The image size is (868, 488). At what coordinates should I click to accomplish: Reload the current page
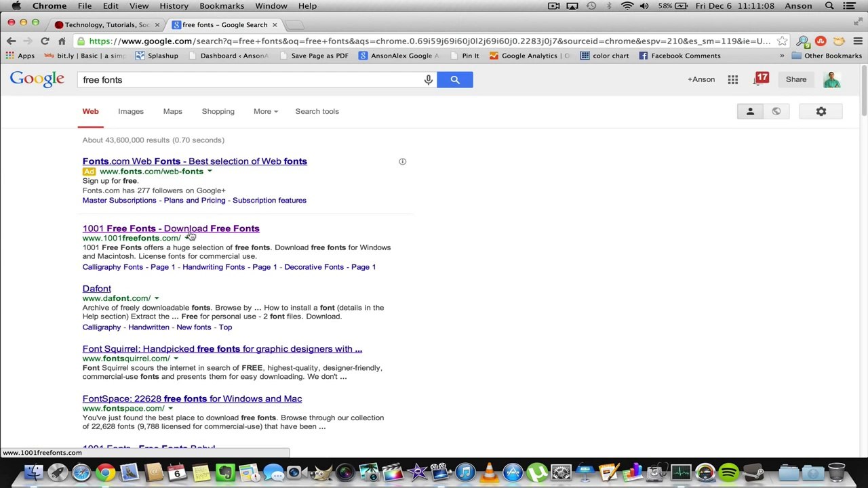[x=45, y=41]
